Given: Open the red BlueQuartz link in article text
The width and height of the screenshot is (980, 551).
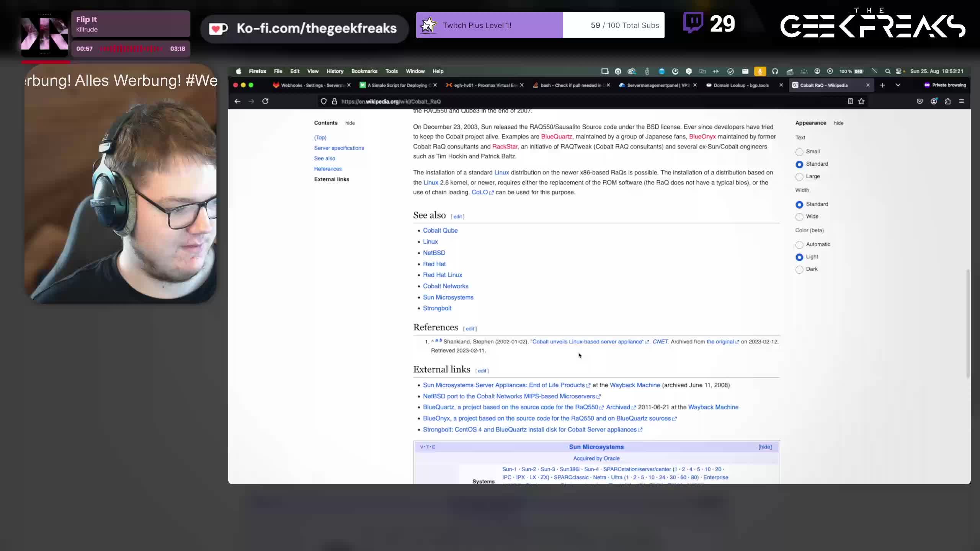Looking at the screenshot, I should coord(556,137).
